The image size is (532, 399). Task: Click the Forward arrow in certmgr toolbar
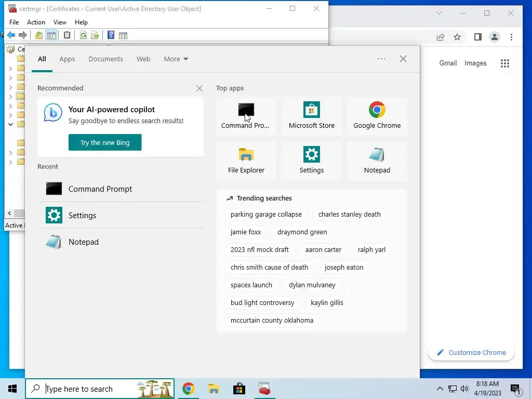click(x=23, y=35)
